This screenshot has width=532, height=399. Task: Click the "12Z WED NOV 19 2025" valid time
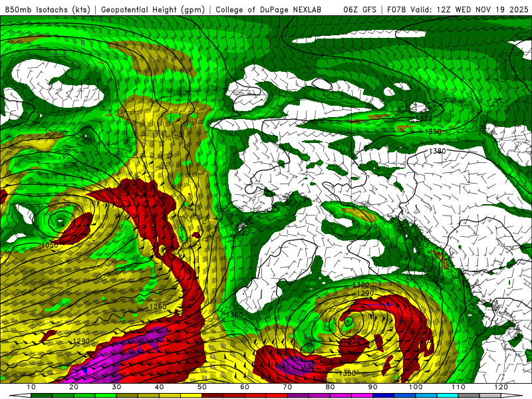pyautogui.click(x=483, y=10)
